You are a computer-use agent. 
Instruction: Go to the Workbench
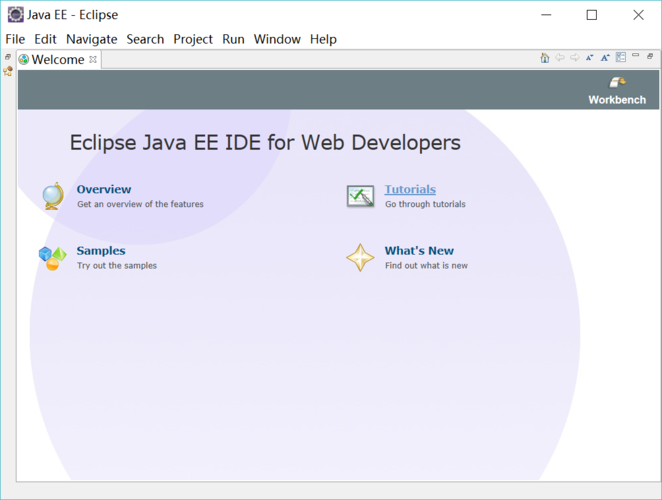pyautogui.click(x=617, y=91)
